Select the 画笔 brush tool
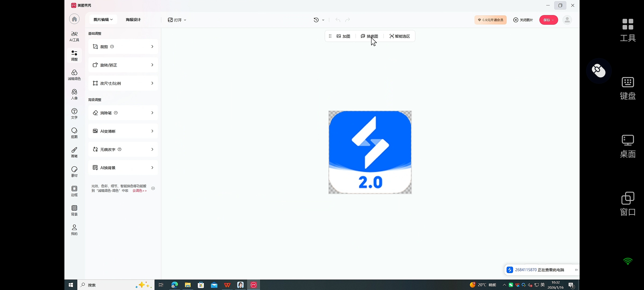The height and width of the screenshot is (290, 644). pos(74,152)
